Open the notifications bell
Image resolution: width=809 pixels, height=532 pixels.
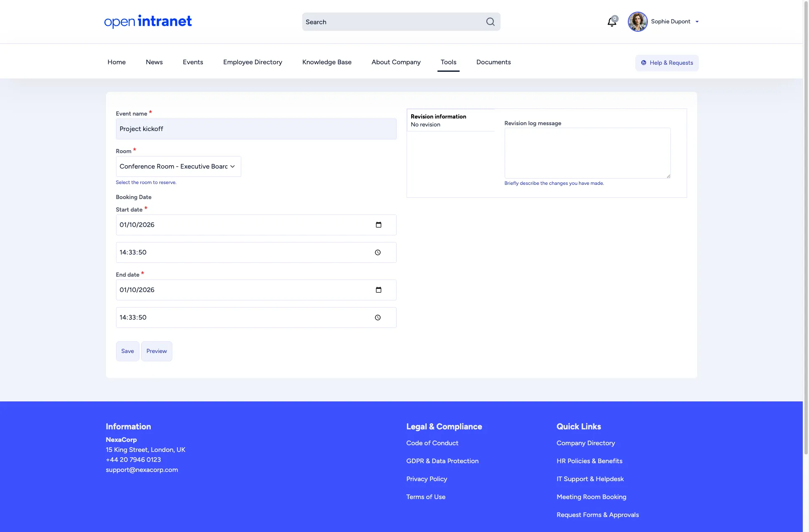click(612, 22)
